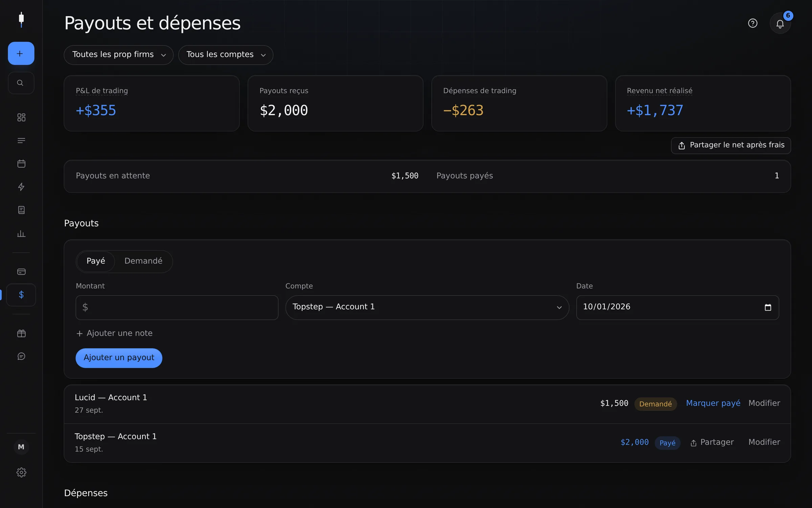Screen dimensions: 812x508
Task: Open the bar chart analytics icon
Action: coord(21,234)
